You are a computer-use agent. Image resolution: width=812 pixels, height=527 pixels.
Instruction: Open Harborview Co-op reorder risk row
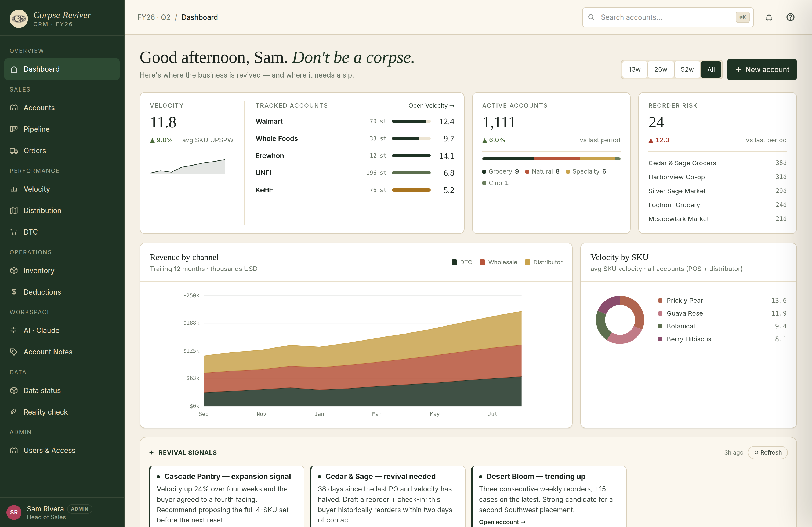tap(717, 177)
